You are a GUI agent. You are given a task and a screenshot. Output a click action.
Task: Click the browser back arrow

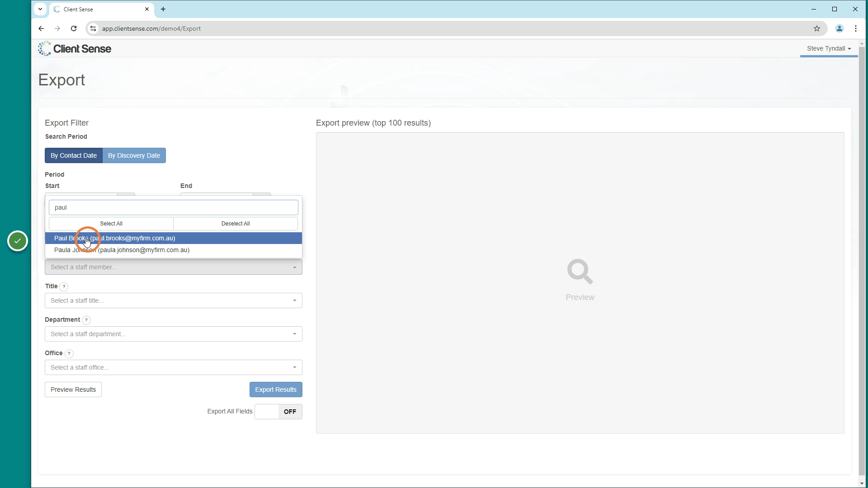[x=41, y=28]
